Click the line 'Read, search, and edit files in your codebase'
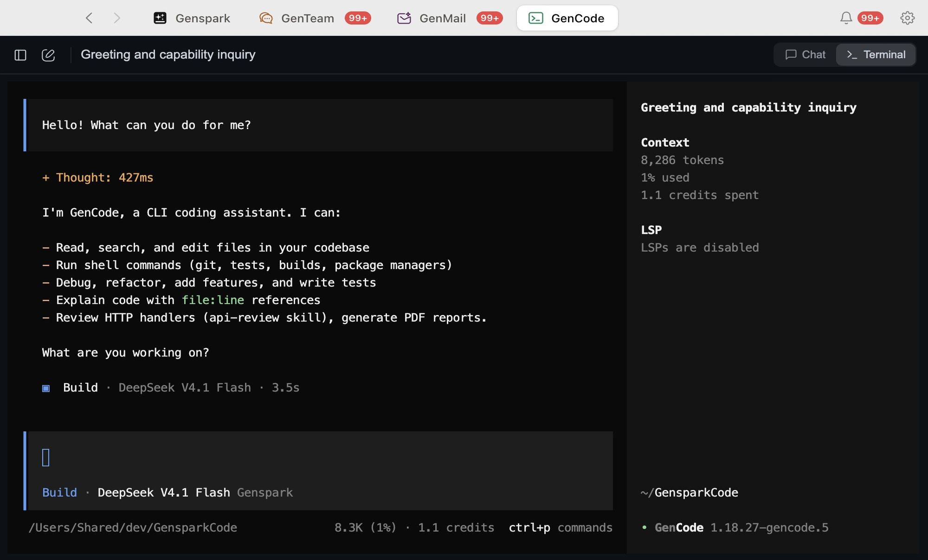Viewport: 928px width, 560px height. (213, 248)
